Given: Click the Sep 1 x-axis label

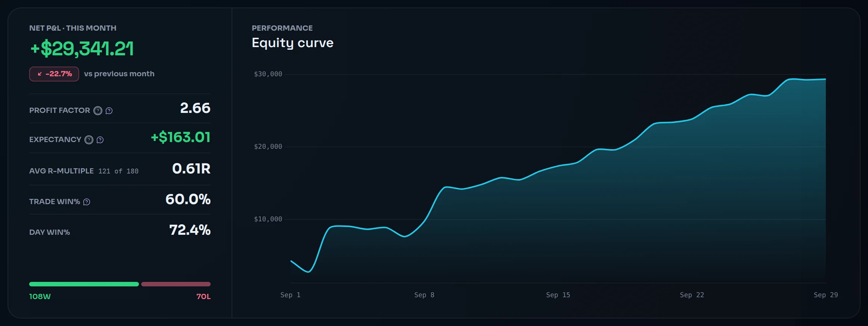Looking at the screenshot, I should [x=291, y=295].
